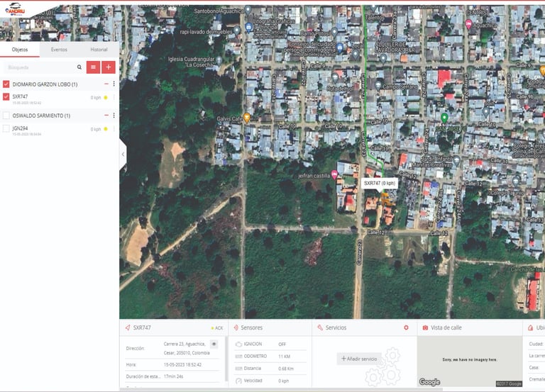Open the Eventos tab
This screenshot has height=392, width=545.
pyautogui.click(x=59, y=50)
